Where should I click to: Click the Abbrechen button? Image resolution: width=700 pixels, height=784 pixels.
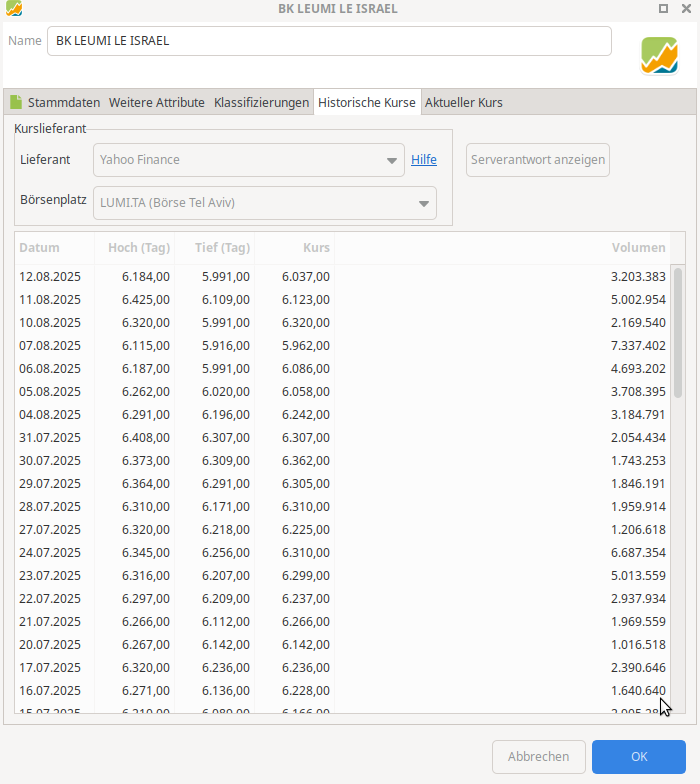[538, 757]
